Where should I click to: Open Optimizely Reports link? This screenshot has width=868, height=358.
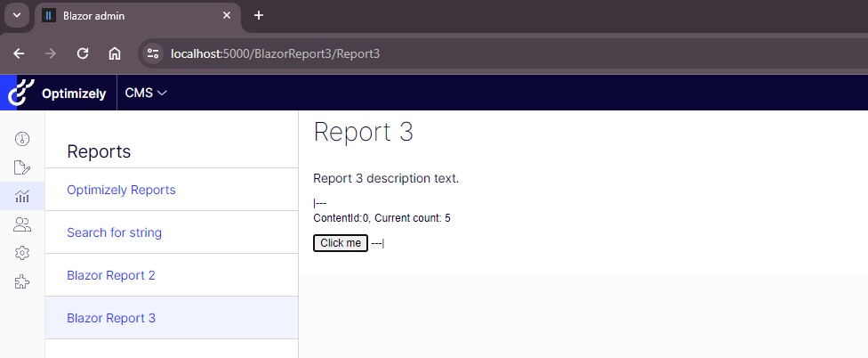[x=121, y=190]
